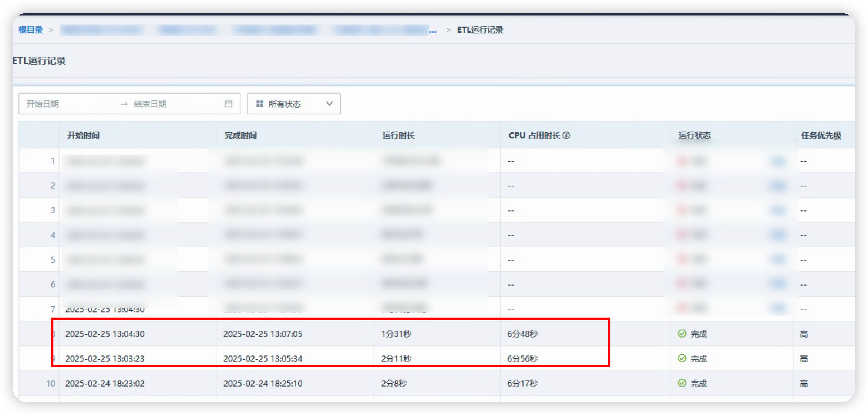The width and height of the screenshot is (868, 415).
Task: Select finish time 2025-02-25 13:07:05
Action: point(263,334)
